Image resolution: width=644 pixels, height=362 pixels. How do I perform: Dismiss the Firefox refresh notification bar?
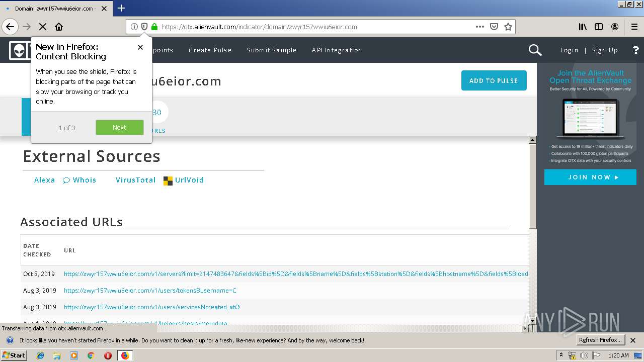tap(633, 340)
